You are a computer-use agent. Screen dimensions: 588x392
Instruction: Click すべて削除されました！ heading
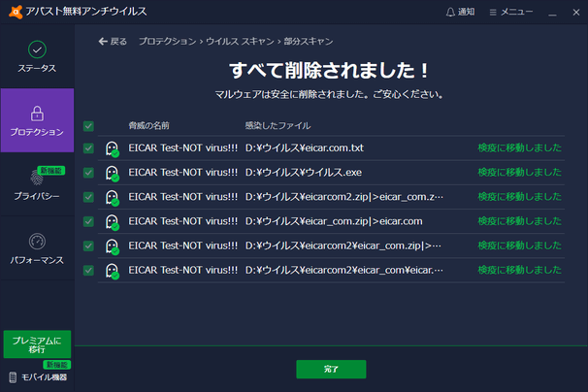[329, 71]
